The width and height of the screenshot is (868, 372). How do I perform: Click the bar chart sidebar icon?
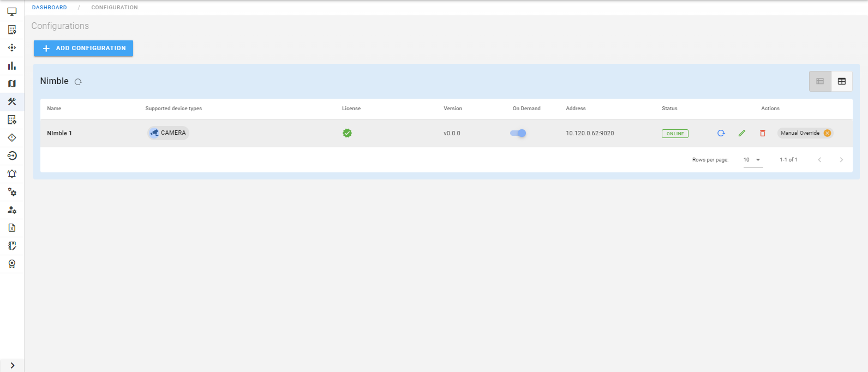click(x=12, y=66)
